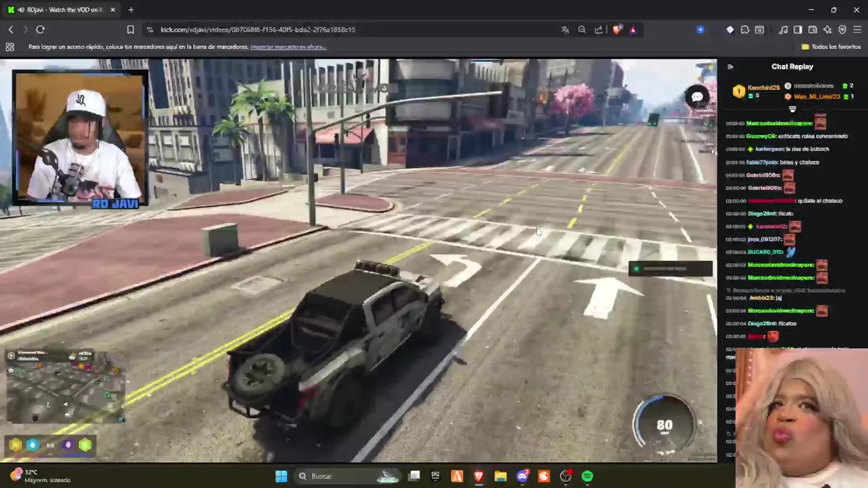Screen dimensions: 868x488
Task: Collapse the Chat Replay panel
Action: click(x=730, y=66)
